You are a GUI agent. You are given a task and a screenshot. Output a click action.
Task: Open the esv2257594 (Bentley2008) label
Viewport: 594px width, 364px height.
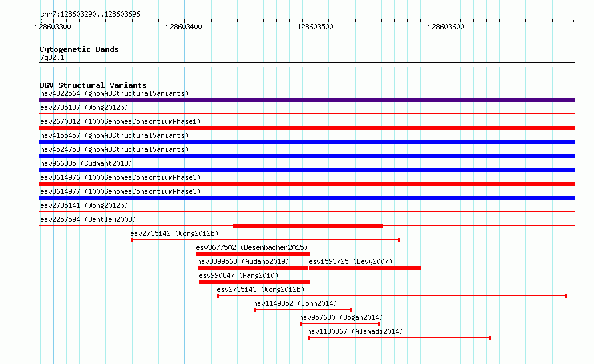(88, 219)
